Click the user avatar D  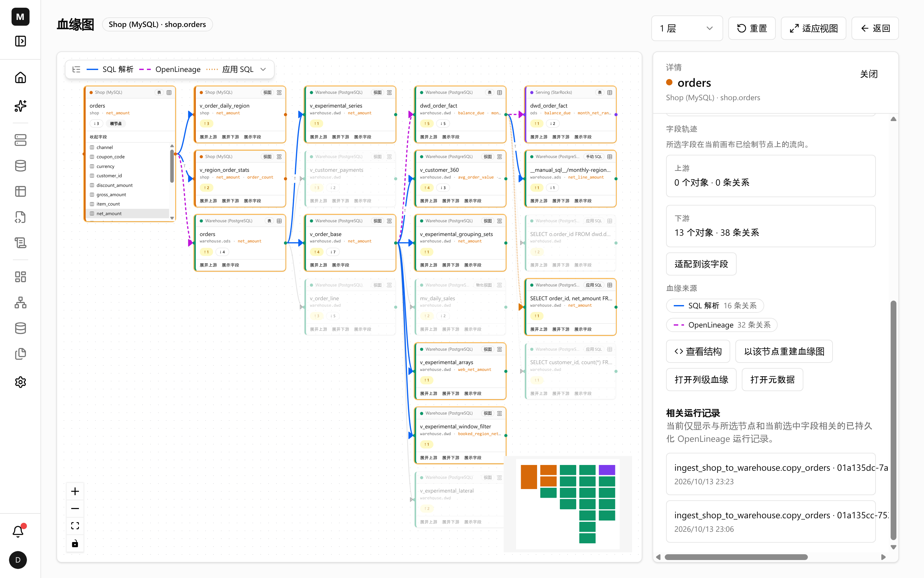18,560
